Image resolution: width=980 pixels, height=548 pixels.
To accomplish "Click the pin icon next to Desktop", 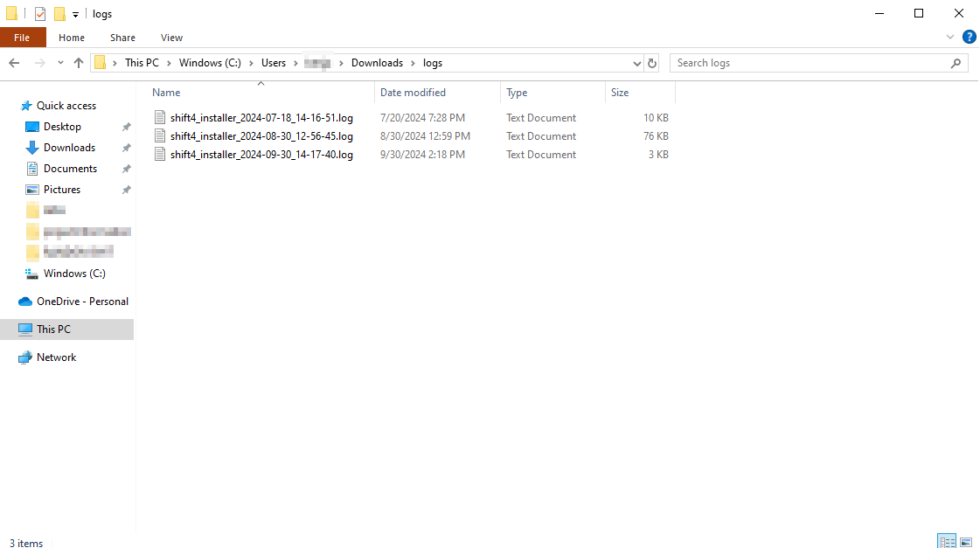I will coord(126,127).
